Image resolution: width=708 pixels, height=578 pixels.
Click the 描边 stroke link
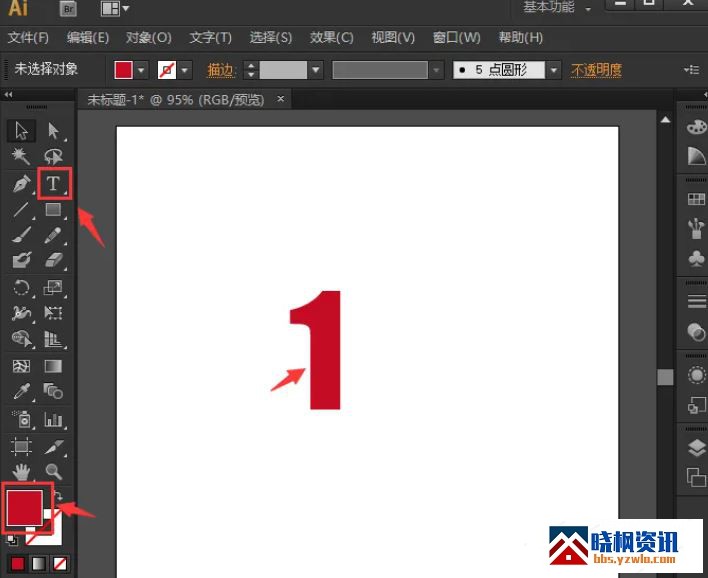pyautogui.click(x=220, y=70)
